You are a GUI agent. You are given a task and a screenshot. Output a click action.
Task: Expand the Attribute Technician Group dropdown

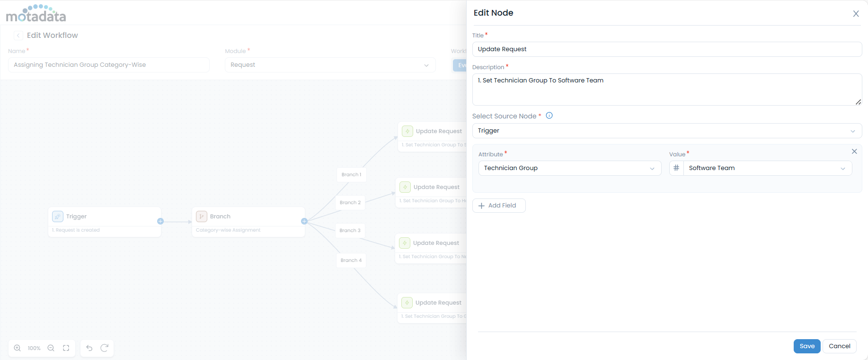coord(569,168)
